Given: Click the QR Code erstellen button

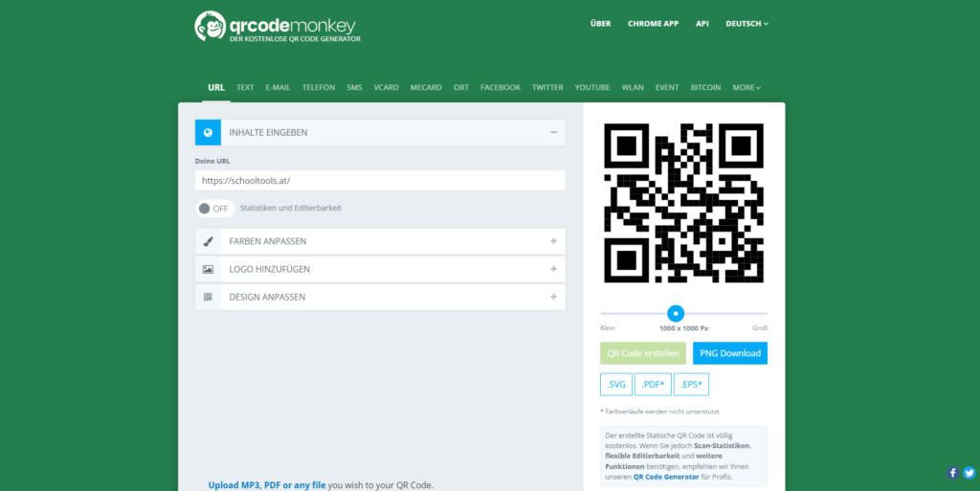Looking at the screenshot, I should (x=643, y=353).
